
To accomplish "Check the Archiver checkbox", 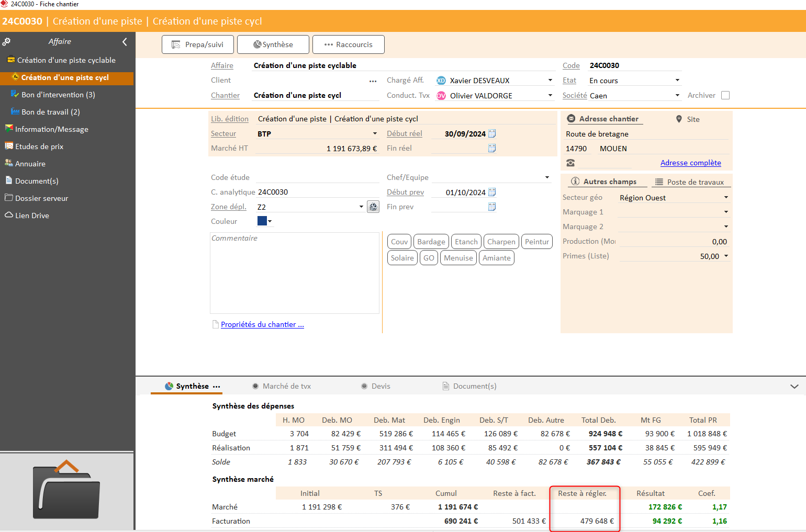I will 725,95.
